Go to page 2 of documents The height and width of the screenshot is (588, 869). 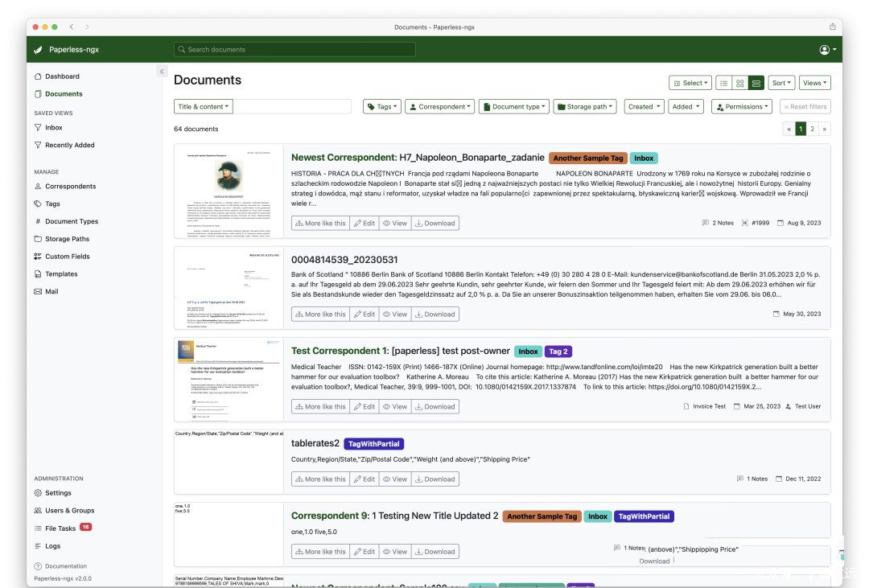tap(813, 130)
